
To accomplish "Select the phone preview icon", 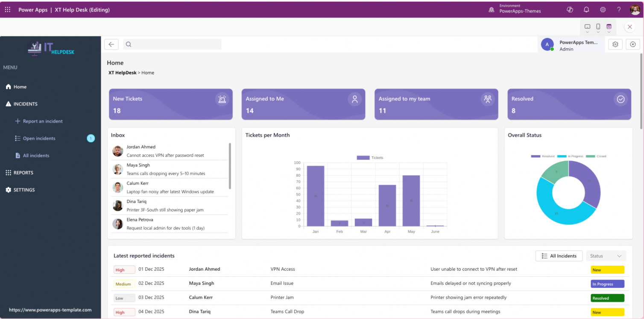I will [x=598, y=26].
